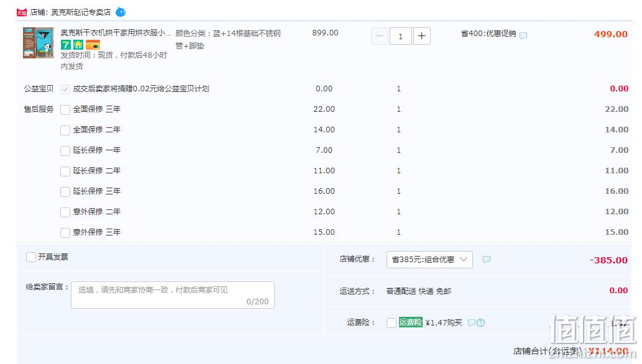Click the 颜色分类 blue variant description
The image size is (642, 364).
[x=228, y=39]
